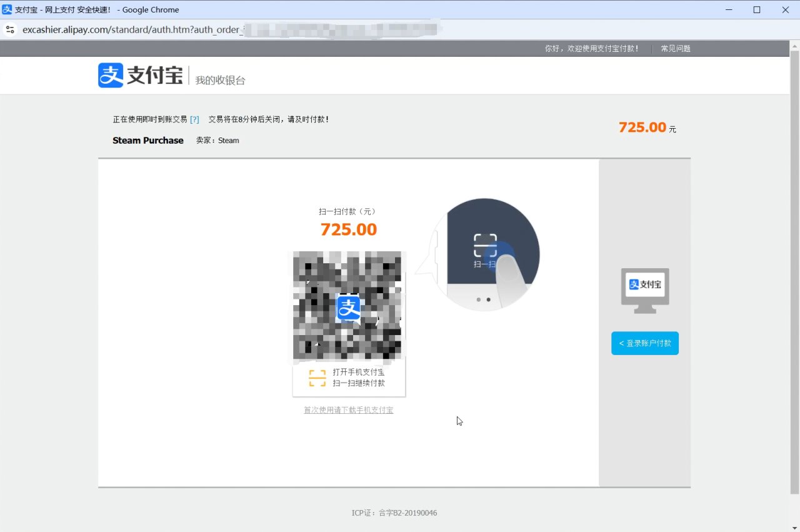The height and width of the screenshot is (532, 800).
Task: Open the 常见问题 link
Action: (x=676, y=49)
